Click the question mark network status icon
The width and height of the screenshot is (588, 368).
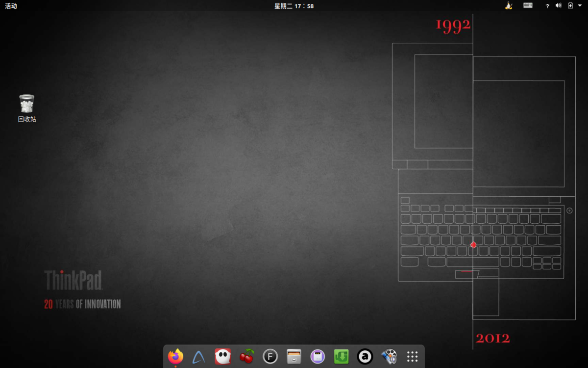point(547,6)
